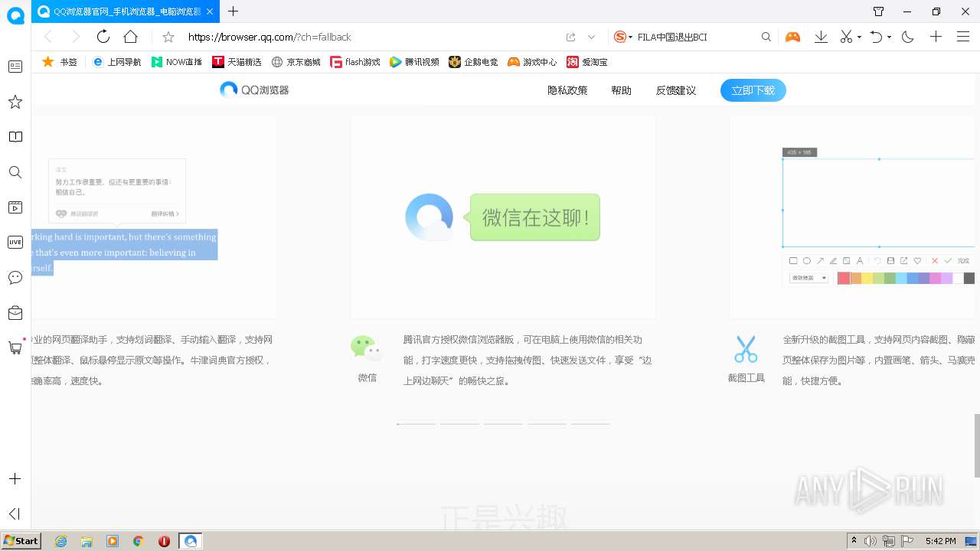The image size is (980, 551).
Task: Open the shopping cart sidebar icon
Action: 15,347
